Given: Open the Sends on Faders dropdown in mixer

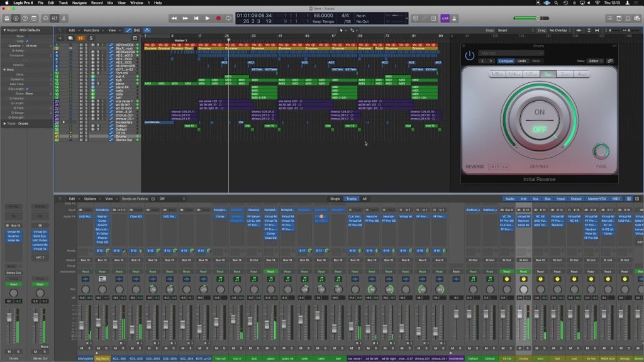Looking at the screenshot, I should (162, 199).
